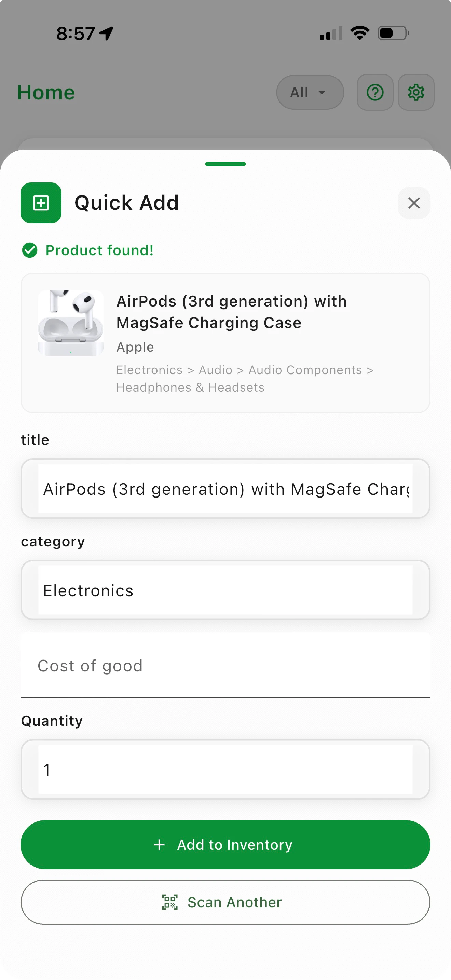The width and height of the screenshot is (451, 980).
Task: Tap the Electronics category breadcrumb text
Action: [149, 370]
